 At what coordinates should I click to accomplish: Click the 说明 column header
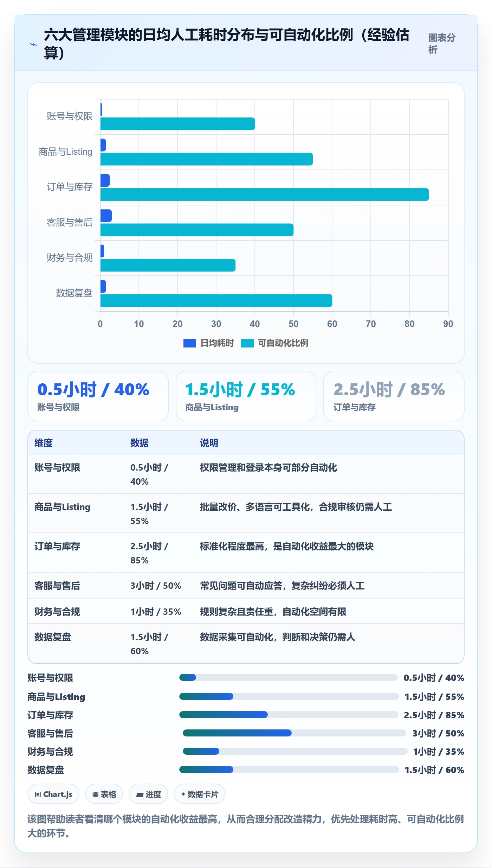click(x=209, y=443)
